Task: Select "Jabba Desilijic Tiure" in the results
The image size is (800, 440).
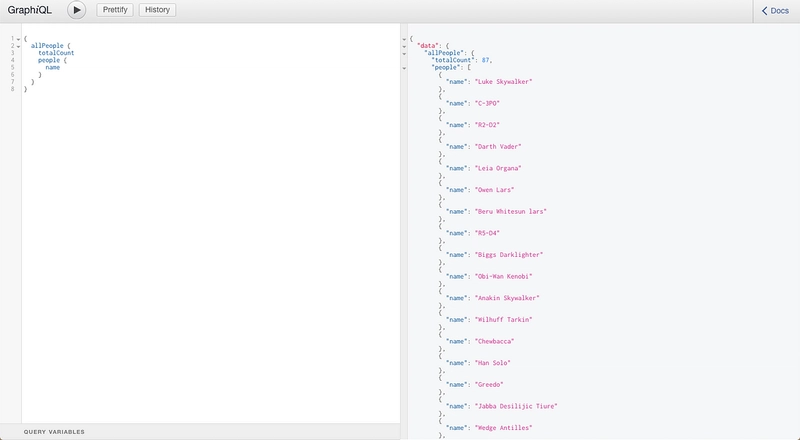Action: coord(516,406)
